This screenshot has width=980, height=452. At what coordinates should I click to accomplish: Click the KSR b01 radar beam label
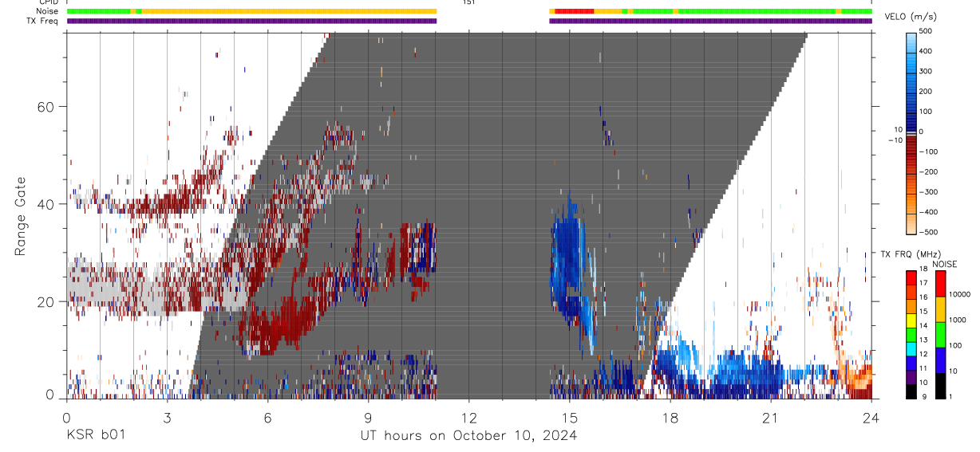coord(96,435)
